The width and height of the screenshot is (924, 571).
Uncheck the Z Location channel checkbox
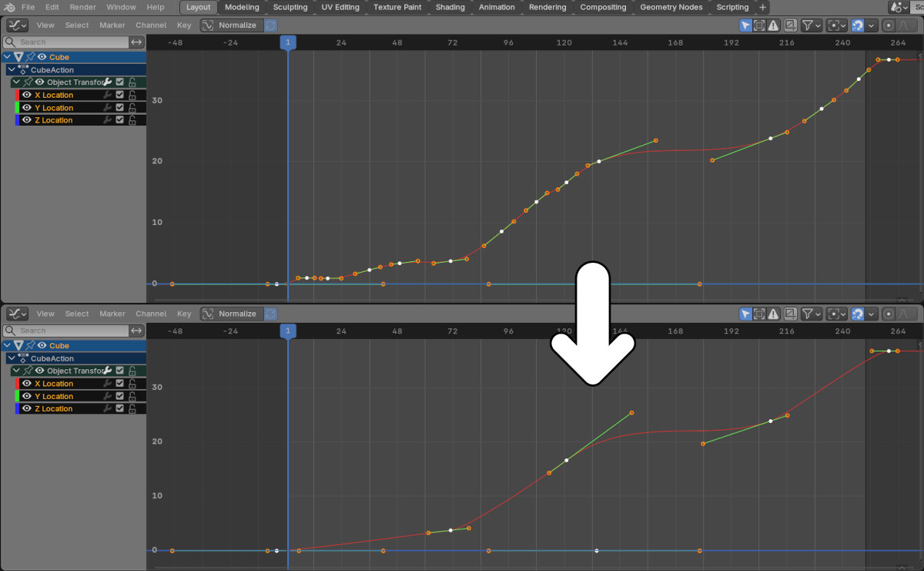(x=120, y=119)
